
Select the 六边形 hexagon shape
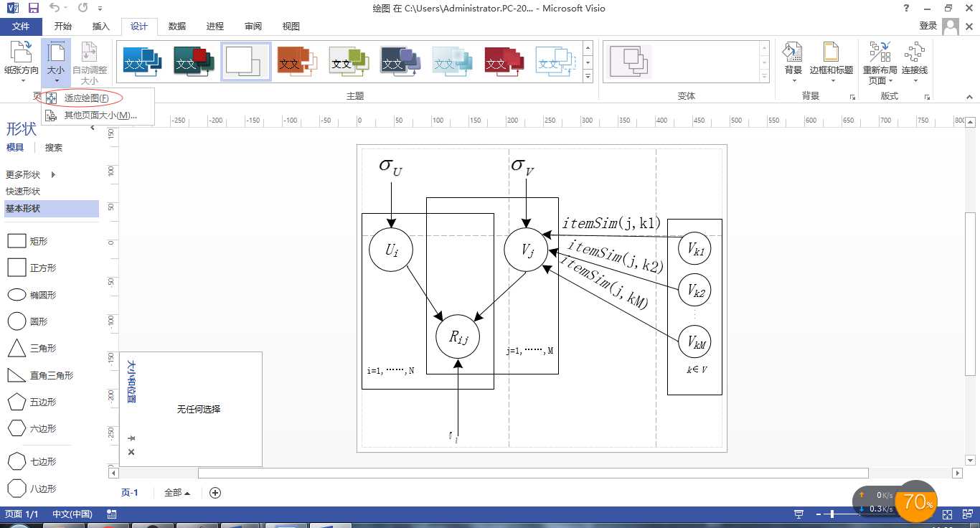32,428
